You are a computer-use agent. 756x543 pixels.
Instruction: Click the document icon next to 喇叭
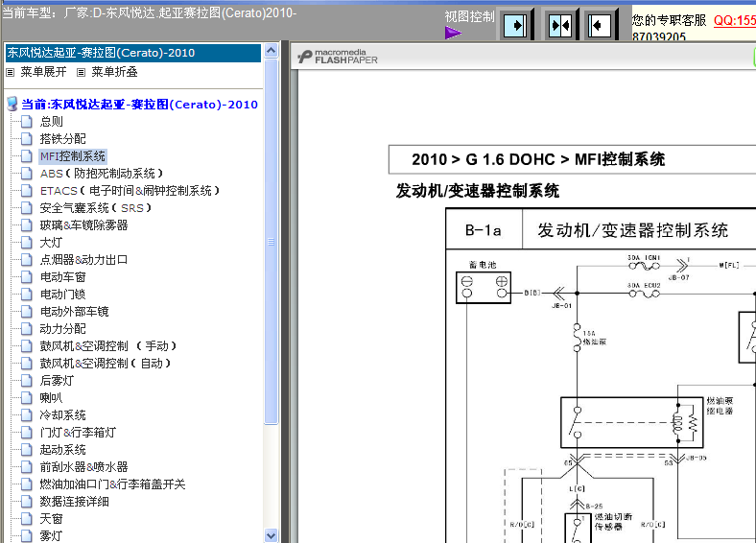(27, 398)
